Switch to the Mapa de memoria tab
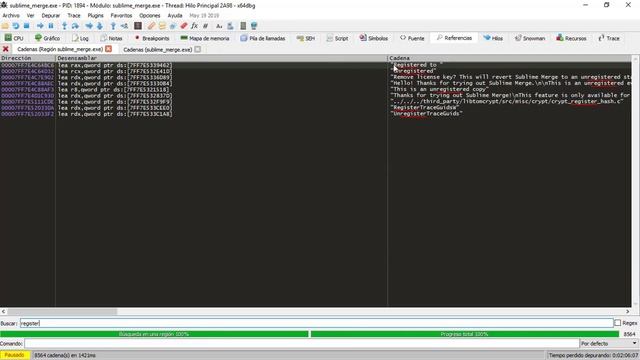 click(205, 38)
